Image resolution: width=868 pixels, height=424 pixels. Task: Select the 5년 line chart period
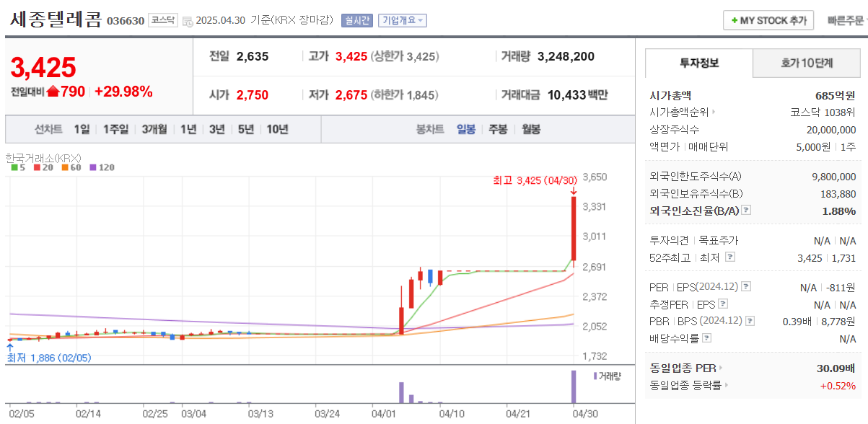coord(245,130)
